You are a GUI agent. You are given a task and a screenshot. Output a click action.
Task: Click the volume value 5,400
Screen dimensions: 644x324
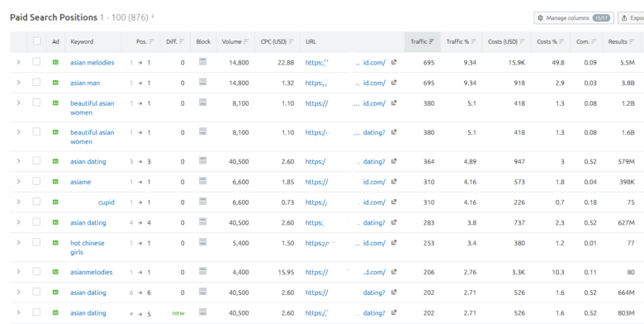pos(240,243)
